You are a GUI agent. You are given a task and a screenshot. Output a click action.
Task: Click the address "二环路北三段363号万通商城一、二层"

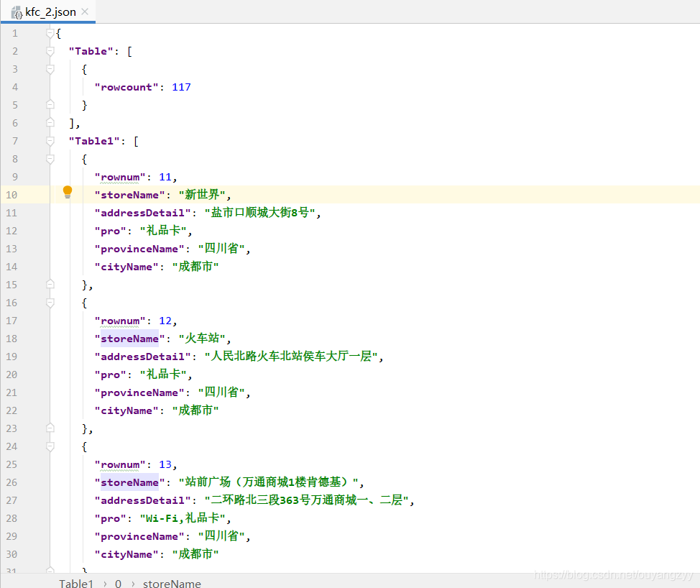tap(306, 500)
